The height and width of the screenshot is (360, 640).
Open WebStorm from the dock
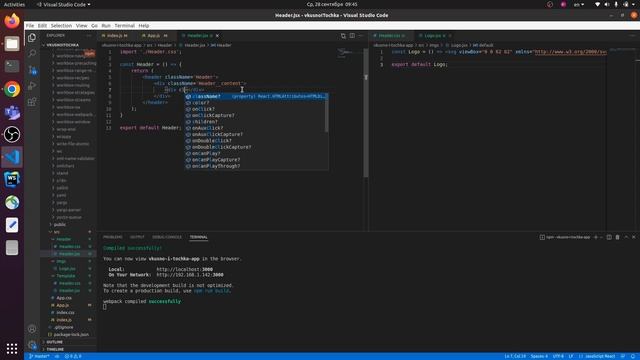12,180
